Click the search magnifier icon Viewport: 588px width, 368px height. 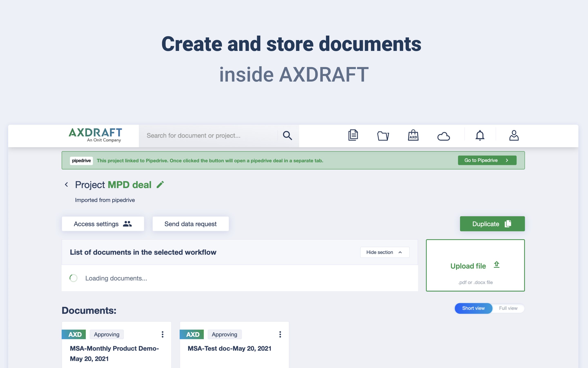click(287, 135)
